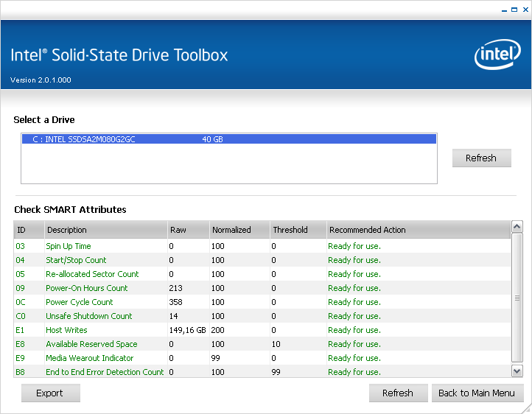Sort by the Raw column header

point(189,230)
